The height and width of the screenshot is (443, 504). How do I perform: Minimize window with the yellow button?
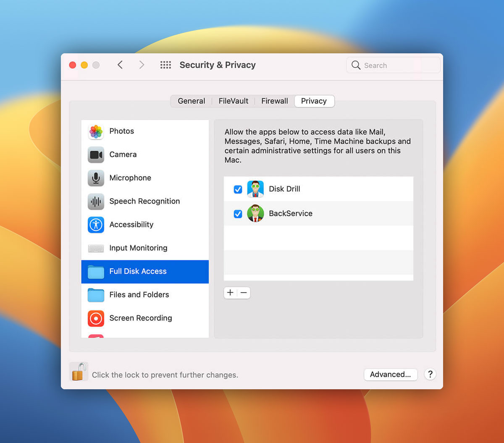[84, 65]
